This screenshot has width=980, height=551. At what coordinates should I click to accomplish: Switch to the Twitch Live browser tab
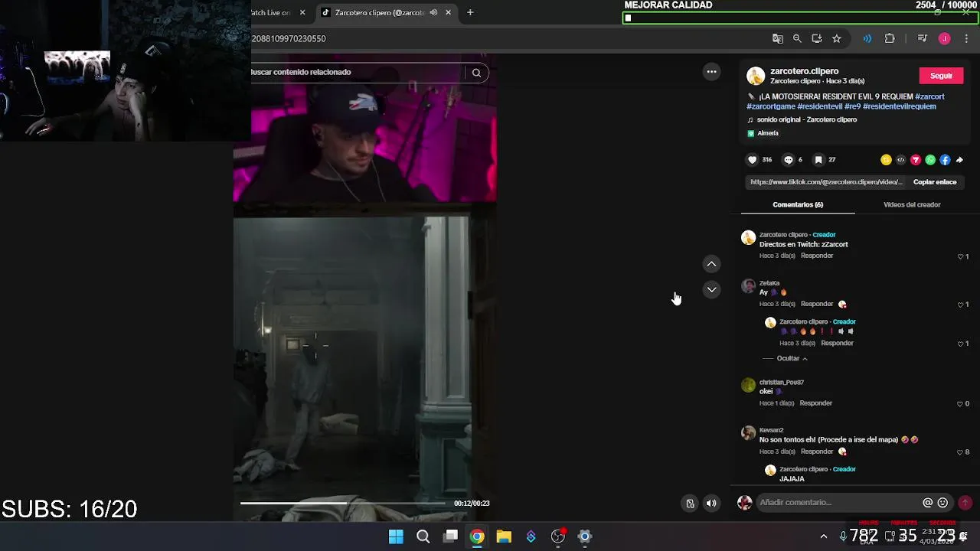[x=270, y=12]
